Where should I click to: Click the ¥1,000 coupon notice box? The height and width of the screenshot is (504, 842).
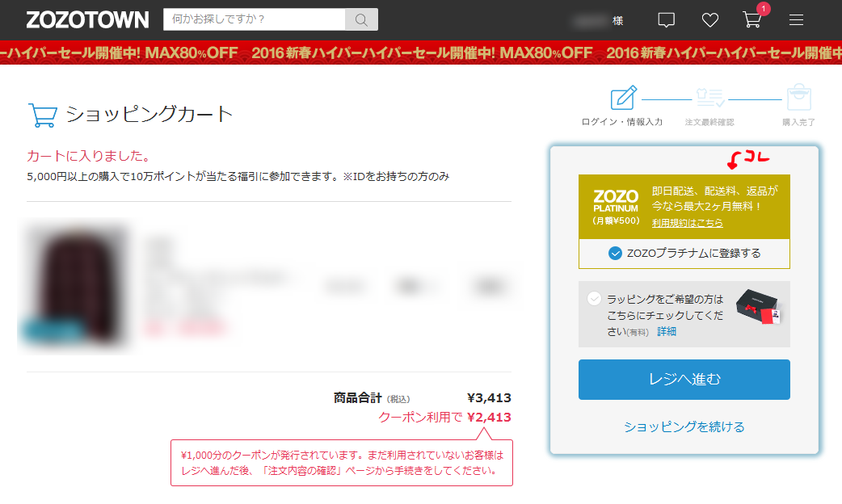[342, 463]
